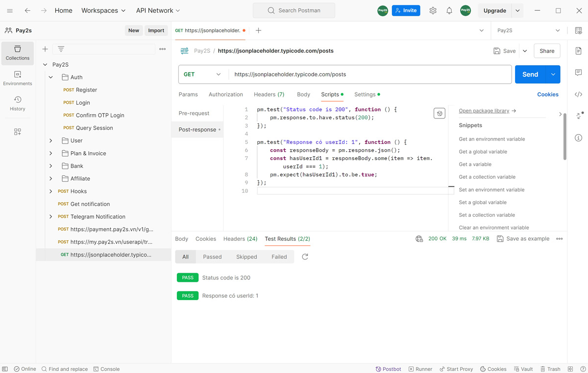Open the API Network dropdown
Screen dimensions: 588x373
point(158,10)
